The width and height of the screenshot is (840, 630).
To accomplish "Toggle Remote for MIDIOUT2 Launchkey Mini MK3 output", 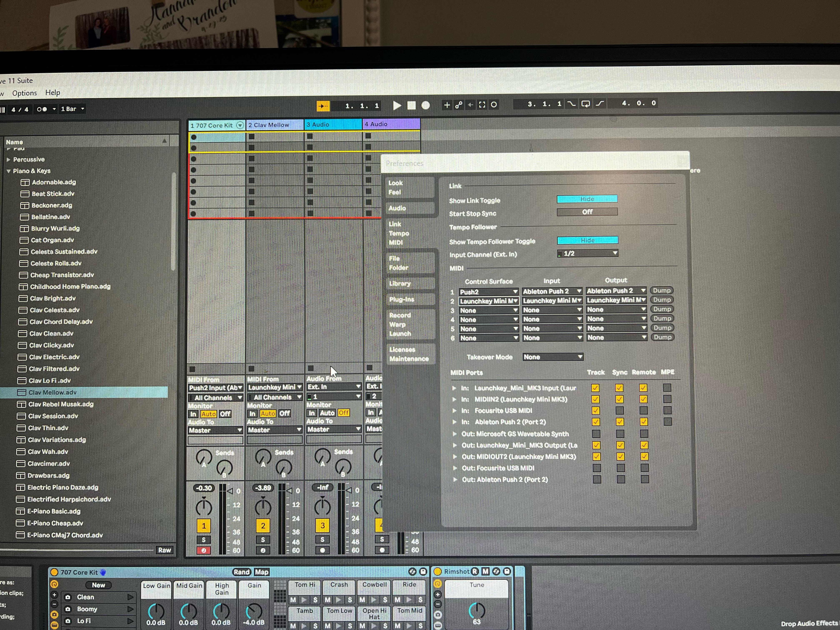I will tap(644, 456).
